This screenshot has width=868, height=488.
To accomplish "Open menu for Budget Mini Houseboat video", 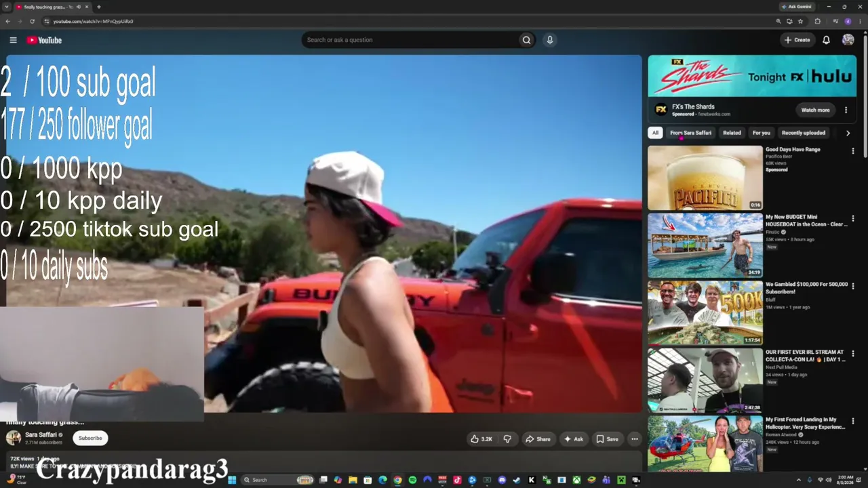I will 853,219.
